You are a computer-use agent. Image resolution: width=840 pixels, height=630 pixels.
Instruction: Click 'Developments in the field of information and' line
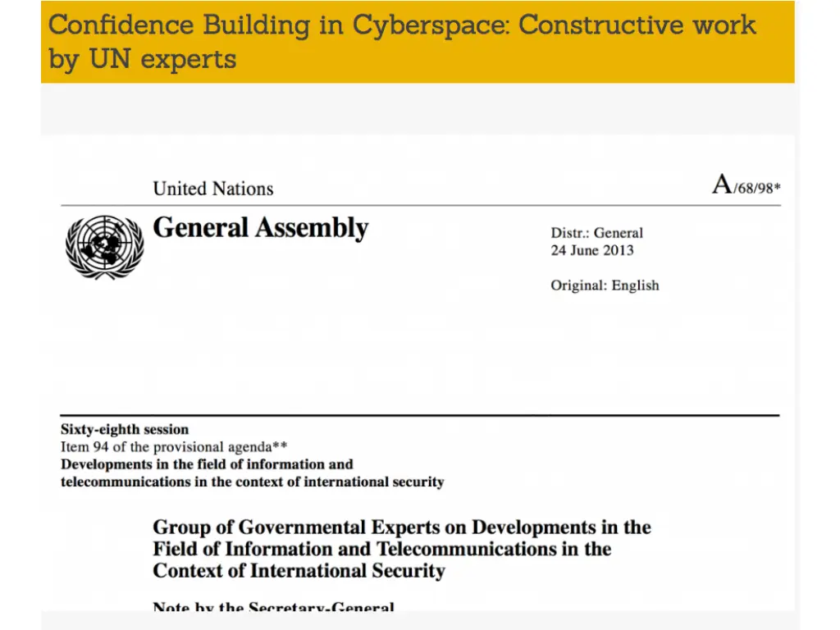pos(207,464)
